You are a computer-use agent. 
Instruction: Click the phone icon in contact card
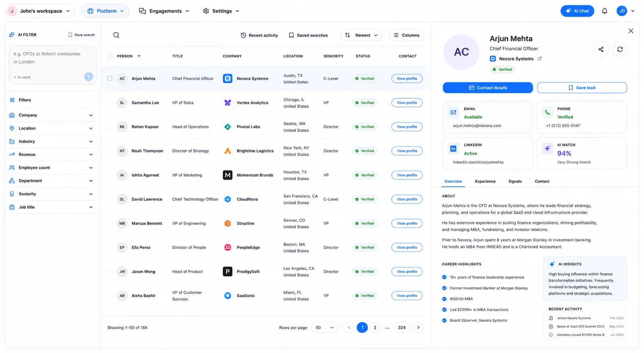[547, 112]
